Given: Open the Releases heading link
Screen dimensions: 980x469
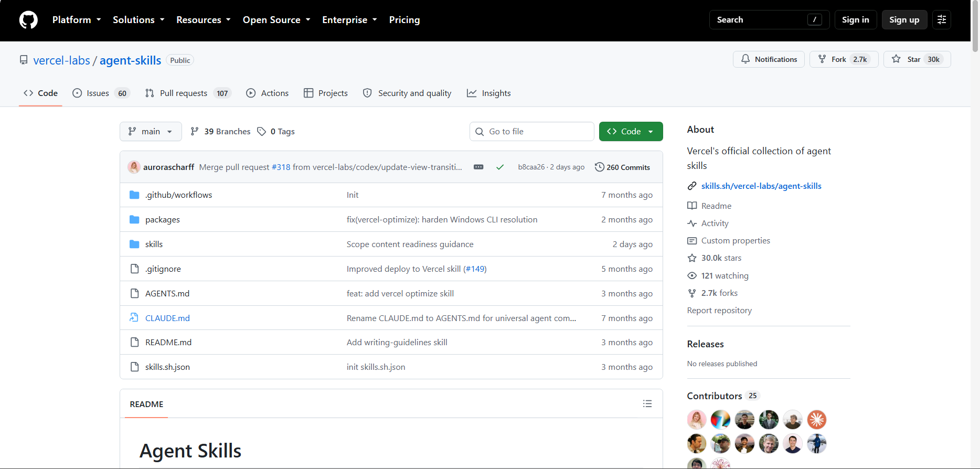Looking at the screenshot, I should 706,344.
